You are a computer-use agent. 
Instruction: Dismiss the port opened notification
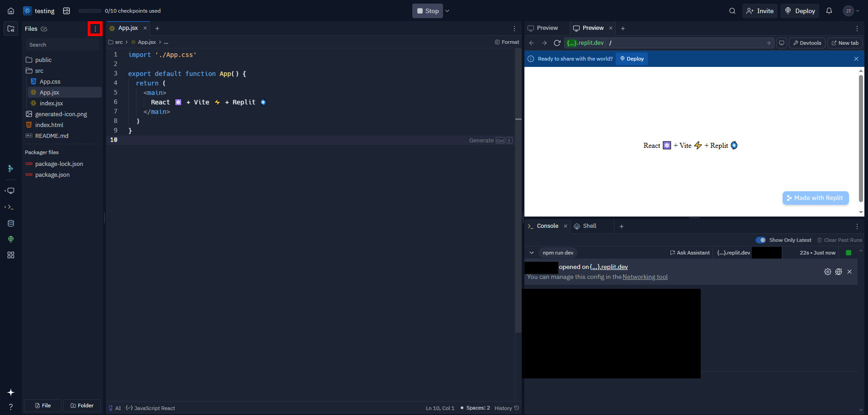tap(849, 272)
